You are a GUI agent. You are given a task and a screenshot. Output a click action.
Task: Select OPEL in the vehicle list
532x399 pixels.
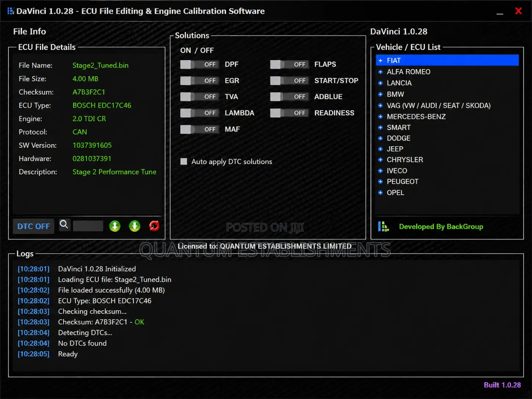[395, 193]
